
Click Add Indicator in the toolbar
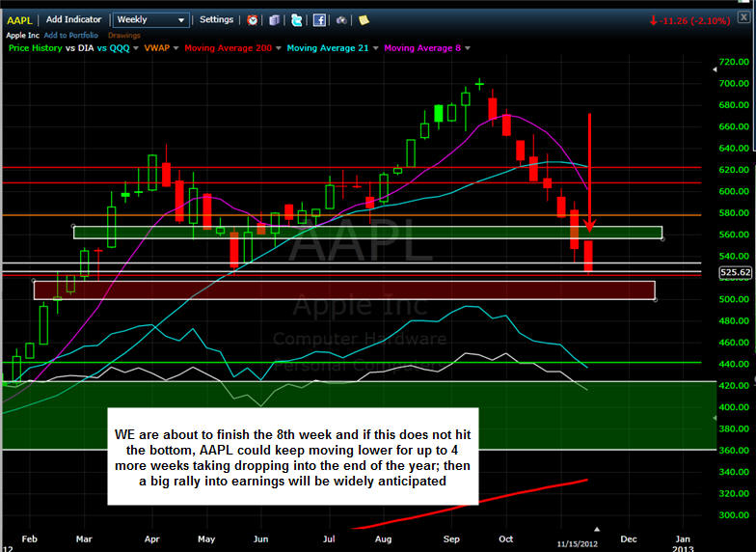(x=73, y=19)
